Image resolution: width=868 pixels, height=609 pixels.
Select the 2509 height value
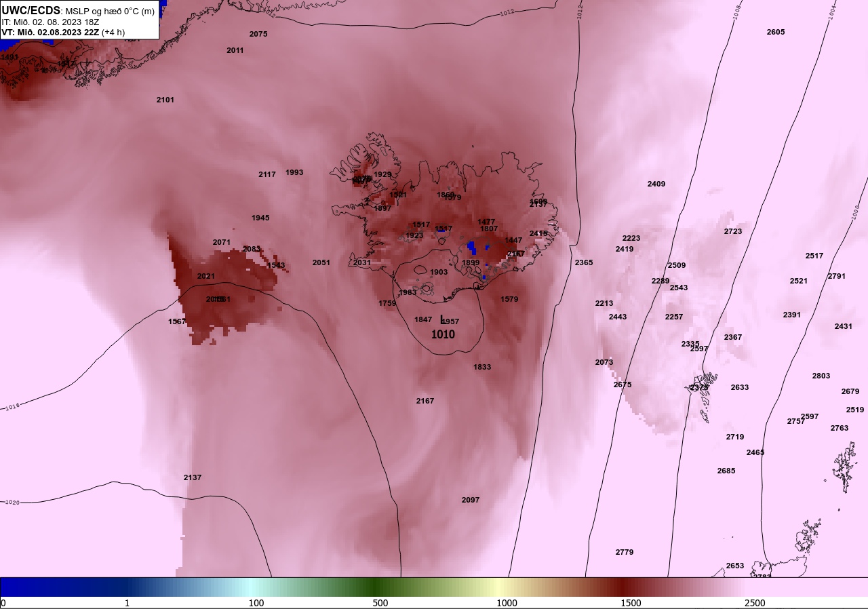(x=677, y=265)
